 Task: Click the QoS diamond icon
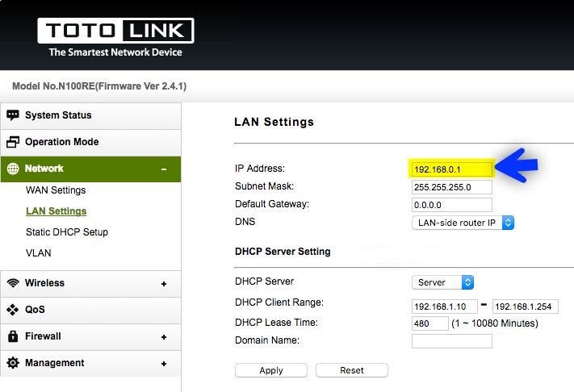(13, 310)
